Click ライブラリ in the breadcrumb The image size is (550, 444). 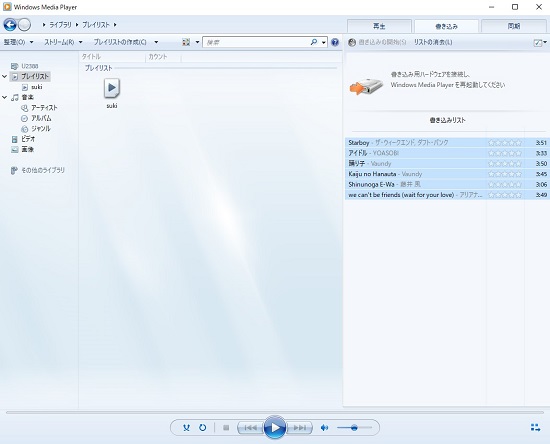(x=60, y=25)
